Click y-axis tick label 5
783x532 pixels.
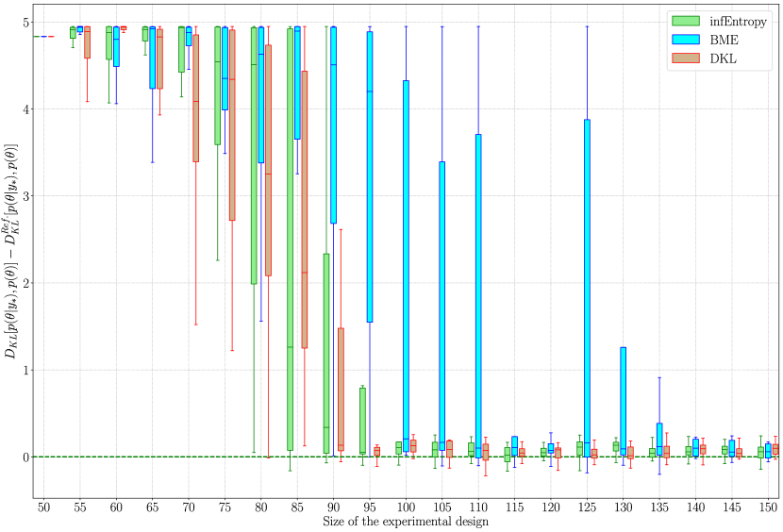[x=25, y=22]
